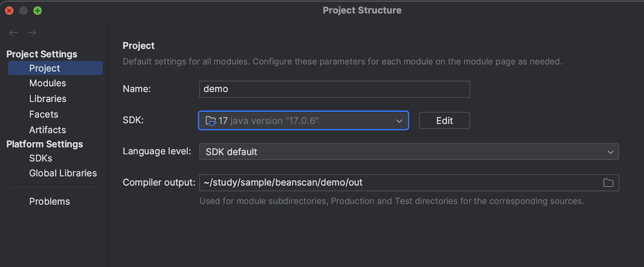This screenshot has height=267, width=644.
Task: Open the Modules settings page
Action: [47, 83]
